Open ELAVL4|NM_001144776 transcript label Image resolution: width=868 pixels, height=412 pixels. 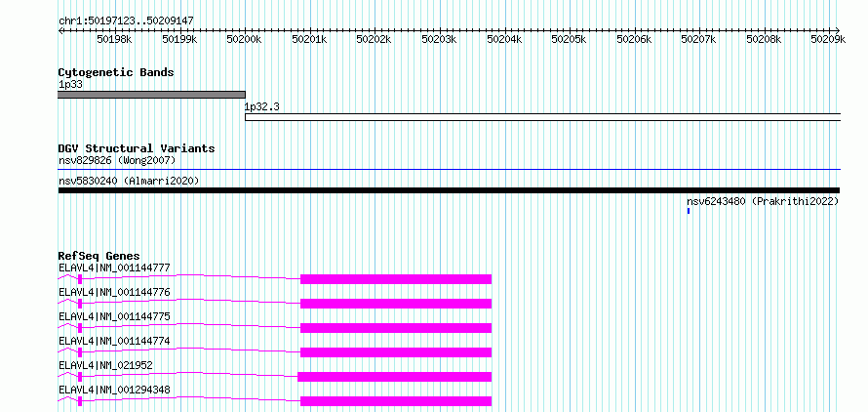click(x=114, y=293)
